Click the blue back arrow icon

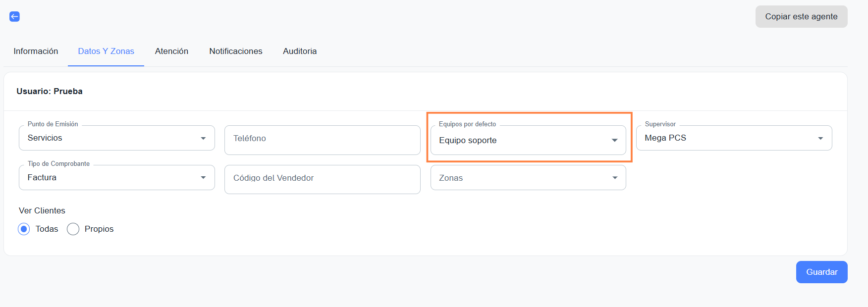[x=15, y=17]
